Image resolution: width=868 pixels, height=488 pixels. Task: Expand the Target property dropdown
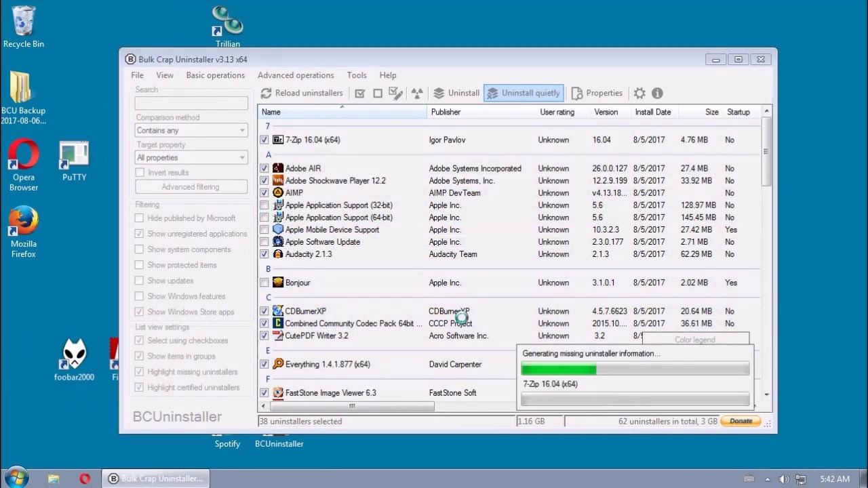pyautogui.click(x=191, y=158)
